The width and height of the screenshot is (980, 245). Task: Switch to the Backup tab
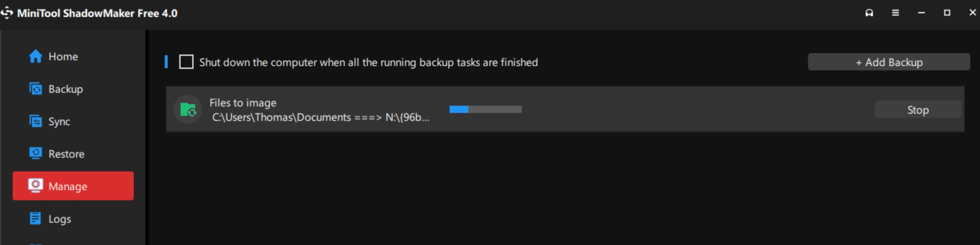pyautogui.click(x=65, y=89)
